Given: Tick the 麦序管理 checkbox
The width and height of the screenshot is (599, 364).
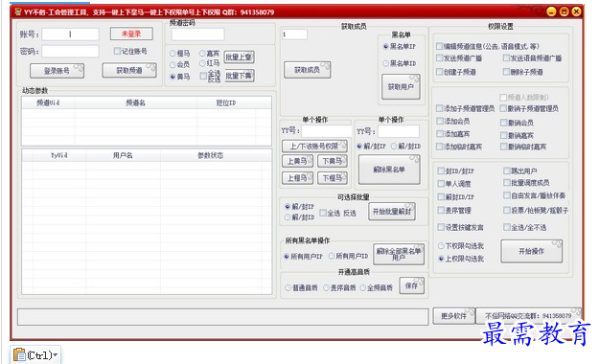Looking at the screenshot, I should pyautogui.click(x=441, y=210).
